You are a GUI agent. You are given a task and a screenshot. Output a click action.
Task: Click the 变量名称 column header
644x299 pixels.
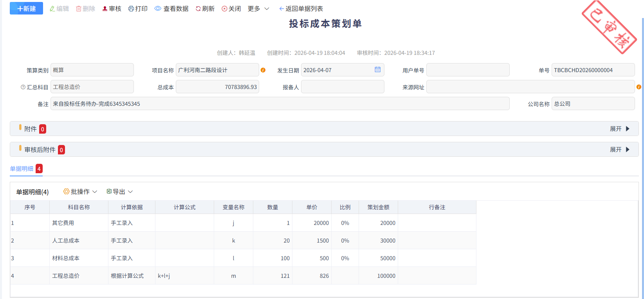tap(234, 207)
